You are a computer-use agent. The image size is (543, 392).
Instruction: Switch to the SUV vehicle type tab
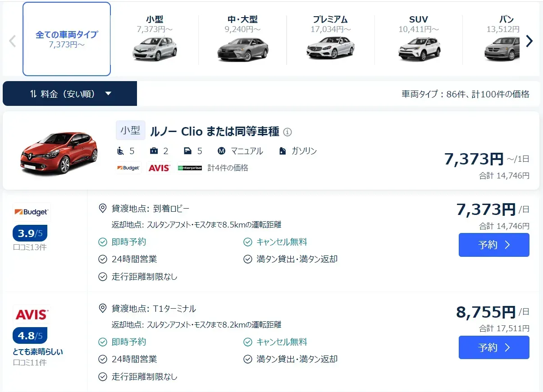coord(418,38)
